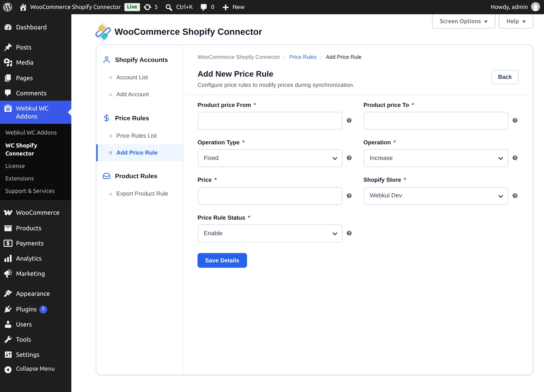Image resolution: width=544 pixels, height=392 pixels.
Task: Click the Back button
Action: click(505, 77)
